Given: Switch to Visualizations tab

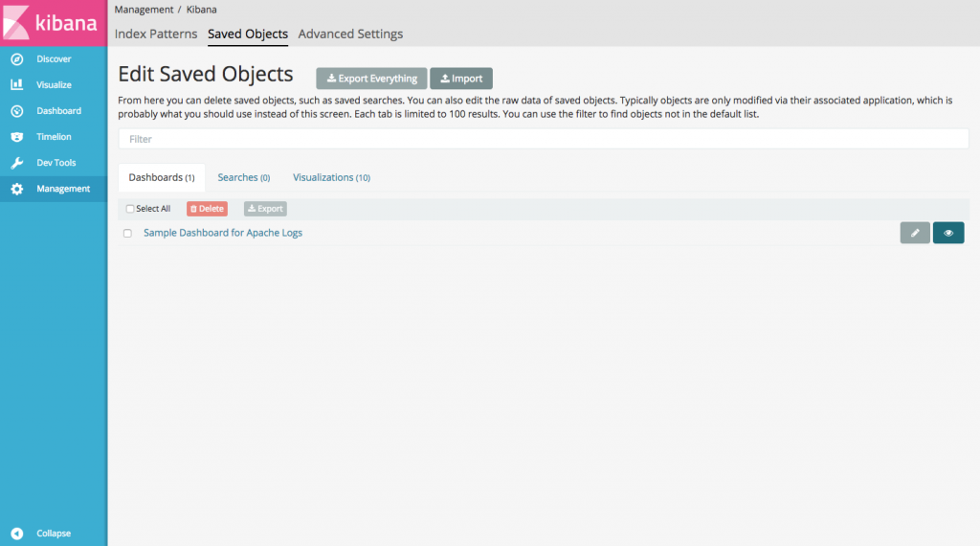Looking at the screenshot, I should 331,177.
